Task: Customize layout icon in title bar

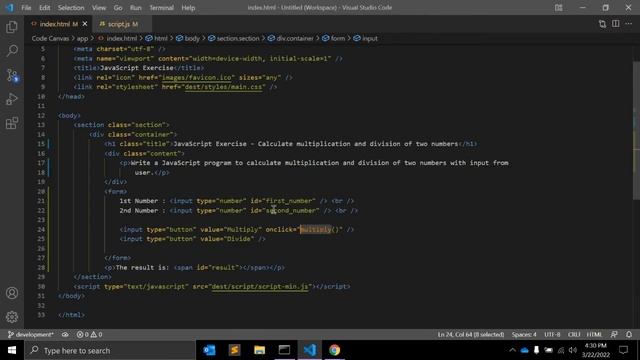Action: click(x=559, y=7)
